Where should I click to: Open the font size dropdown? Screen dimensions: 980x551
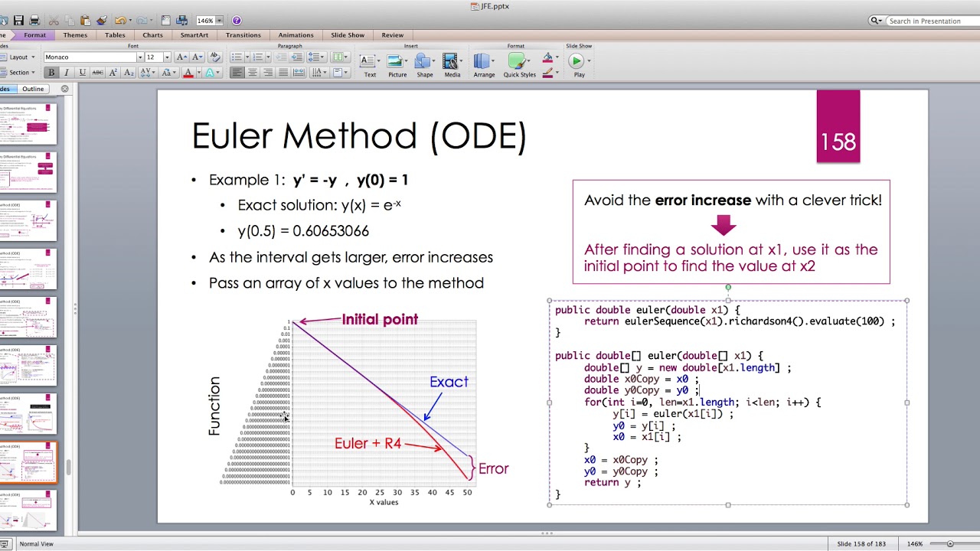coord(167,57)
